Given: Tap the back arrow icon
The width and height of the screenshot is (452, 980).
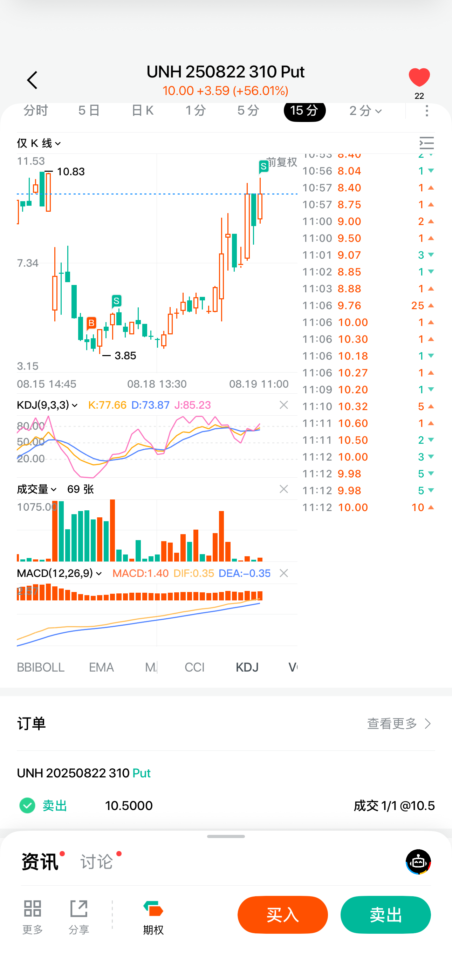Looking at the screenshot, I should click(32, 80).
